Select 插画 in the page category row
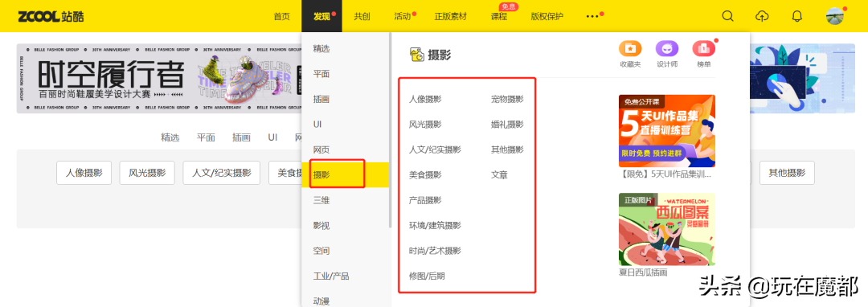Screen dimensions: 868x307 [241, 137]
